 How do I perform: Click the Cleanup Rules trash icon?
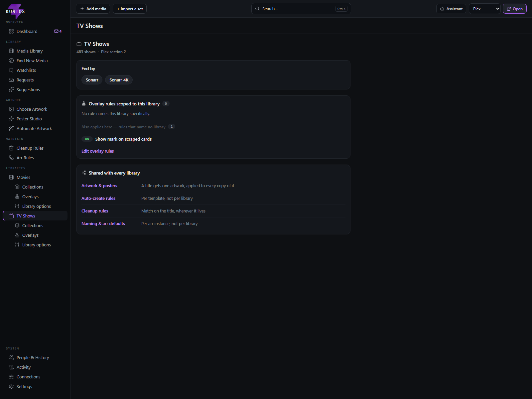coord(11,148)
